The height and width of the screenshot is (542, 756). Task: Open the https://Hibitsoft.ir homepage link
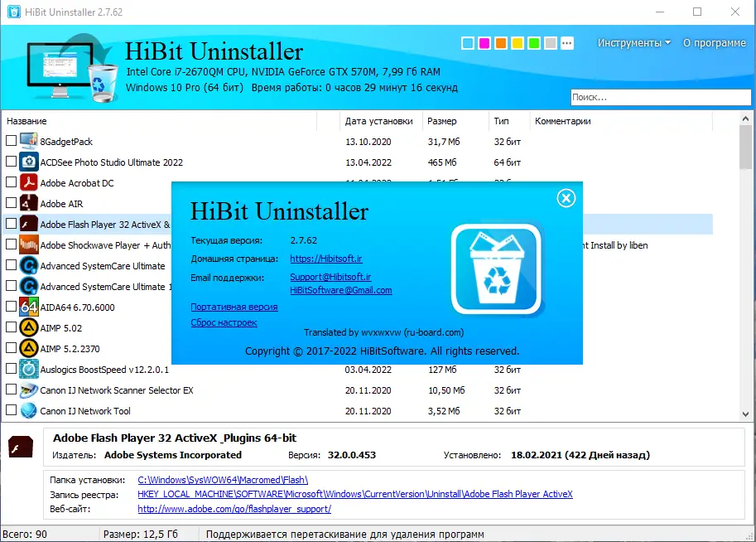pyautogui.click(x=326, y=259)
